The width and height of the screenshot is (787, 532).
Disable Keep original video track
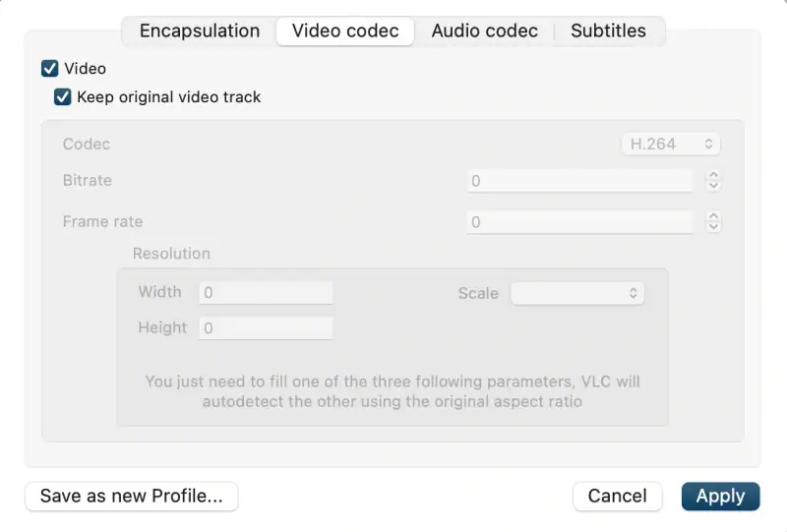[63, 97]
